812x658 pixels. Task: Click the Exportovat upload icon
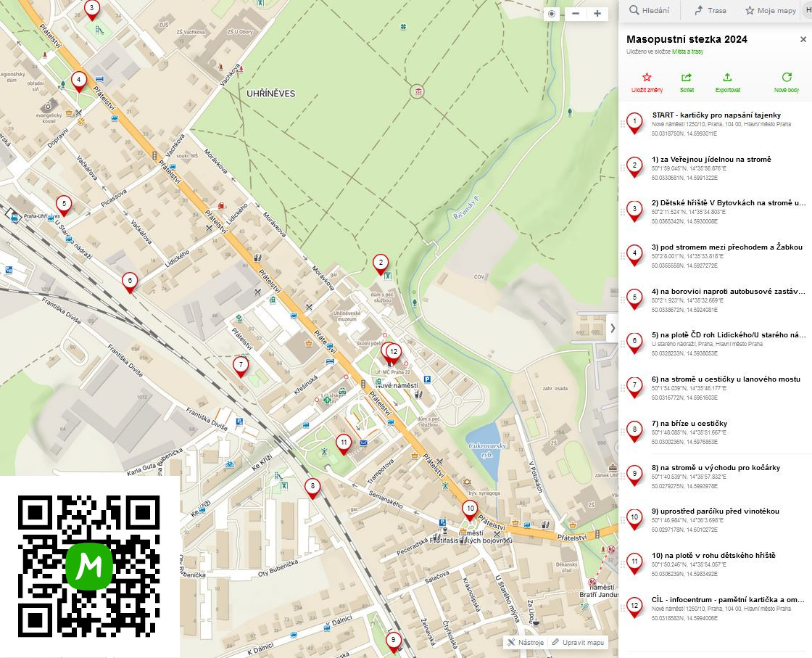tap(728, 77)
